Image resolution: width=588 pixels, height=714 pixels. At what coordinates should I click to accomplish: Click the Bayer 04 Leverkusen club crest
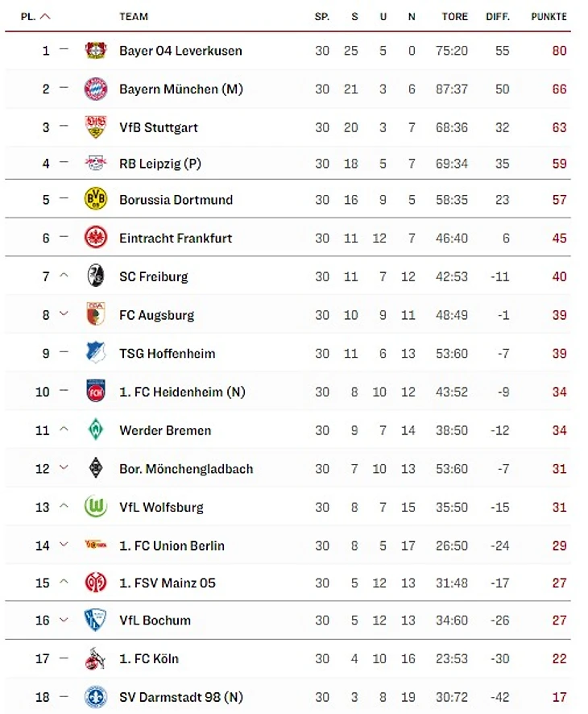point(95,51)
